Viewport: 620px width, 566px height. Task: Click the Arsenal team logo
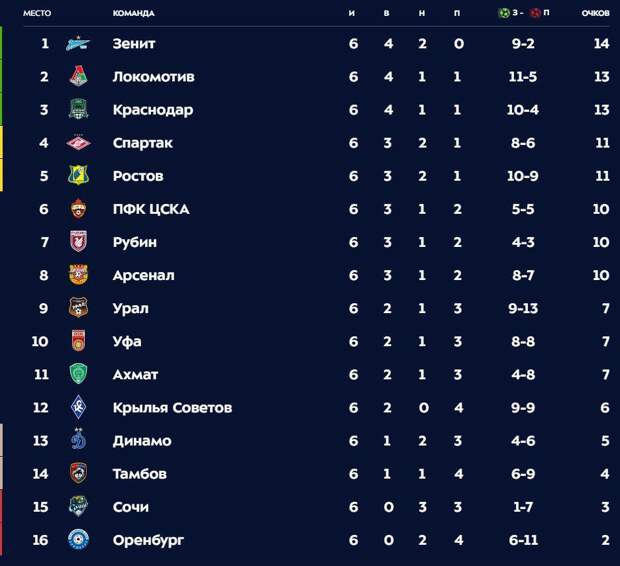point(78,275)
